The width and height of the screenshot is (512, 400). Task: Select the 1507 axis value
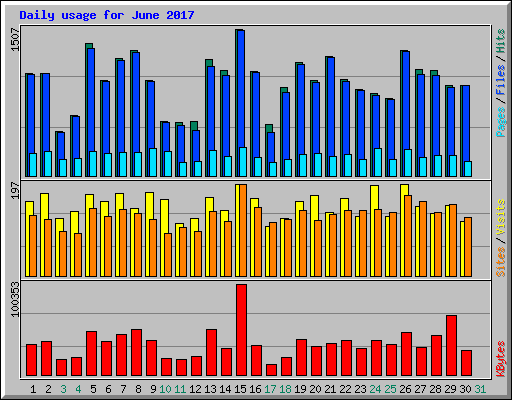(15, 39)
